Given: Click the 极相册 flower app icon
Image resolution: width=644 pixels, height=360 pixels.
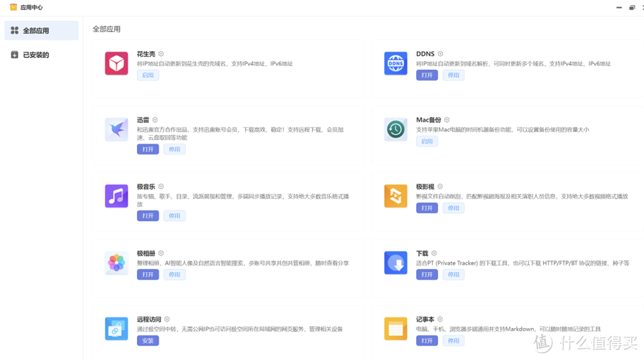Looking at the screenshot, I should 116,262.
